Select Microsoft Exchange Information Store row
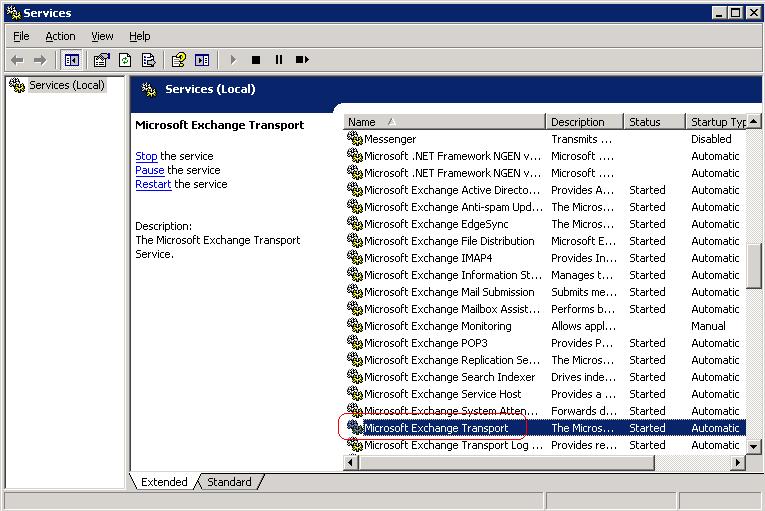Screen dimensions: 765x511 (544, 275)
